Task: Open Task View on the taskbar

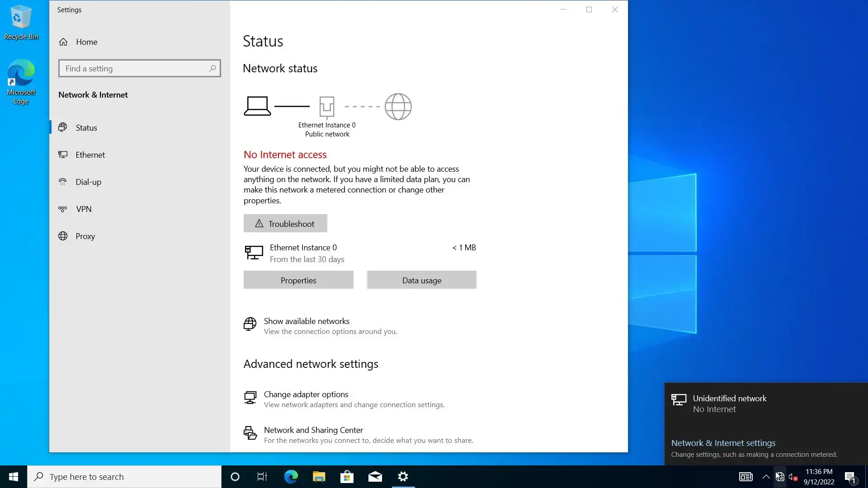Action: click(262, 477)
